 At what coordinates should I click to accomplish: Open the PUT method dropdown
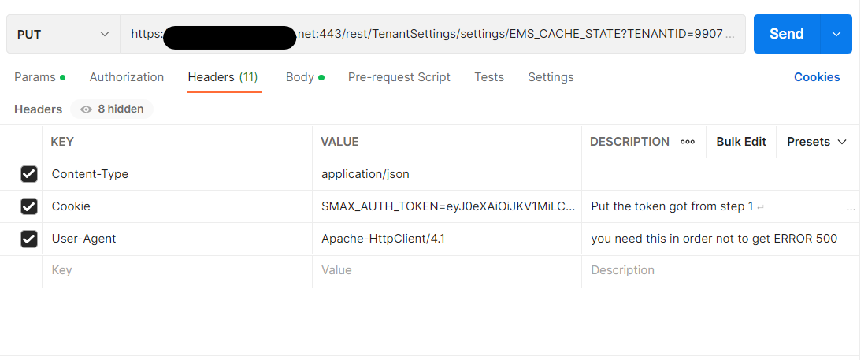63,34
